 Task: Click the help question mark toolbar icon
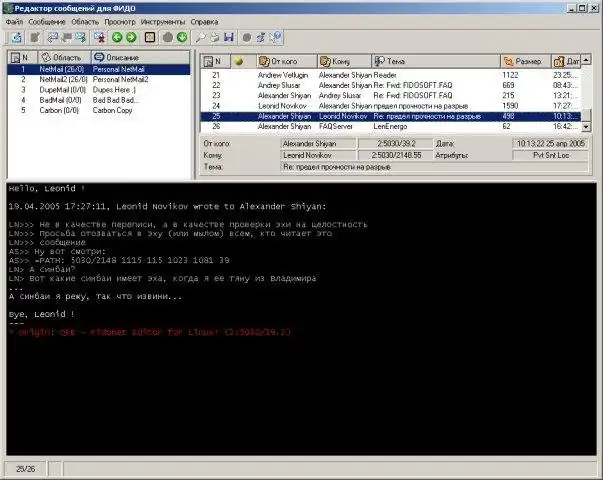[276, 37]
